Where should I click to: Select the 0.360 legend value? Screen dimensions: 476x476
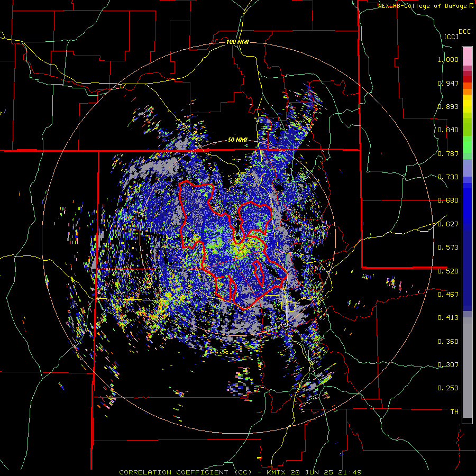448,342
